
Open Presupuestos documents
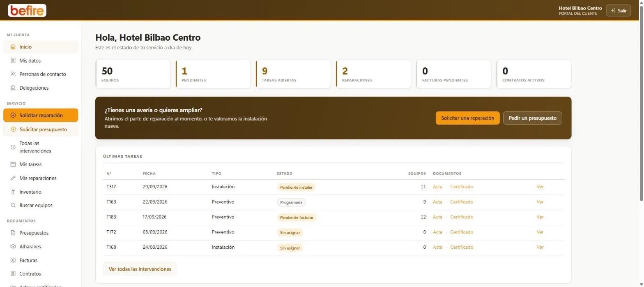click(x=41, y=233)
